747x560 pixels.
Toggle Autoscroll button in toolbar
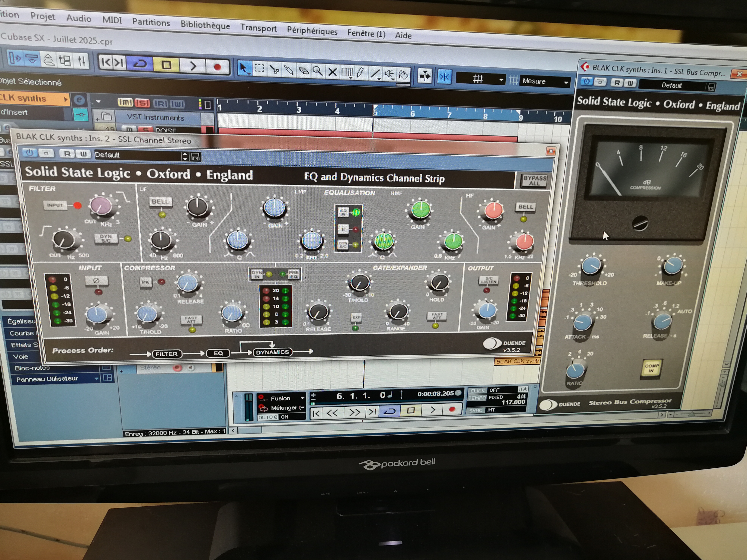pyautogui.click(x=425, y=76)
